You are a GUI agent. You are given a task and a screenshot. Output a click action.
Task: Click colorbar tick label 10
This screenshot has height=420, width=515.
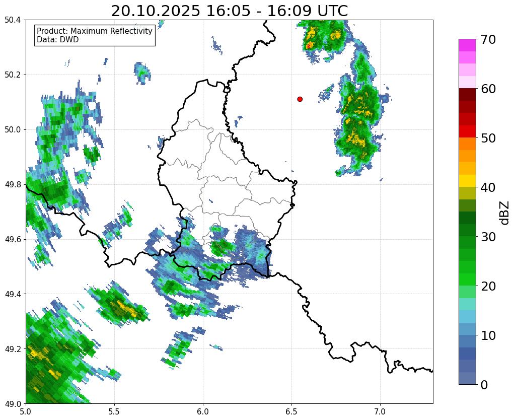pos(488,335)
